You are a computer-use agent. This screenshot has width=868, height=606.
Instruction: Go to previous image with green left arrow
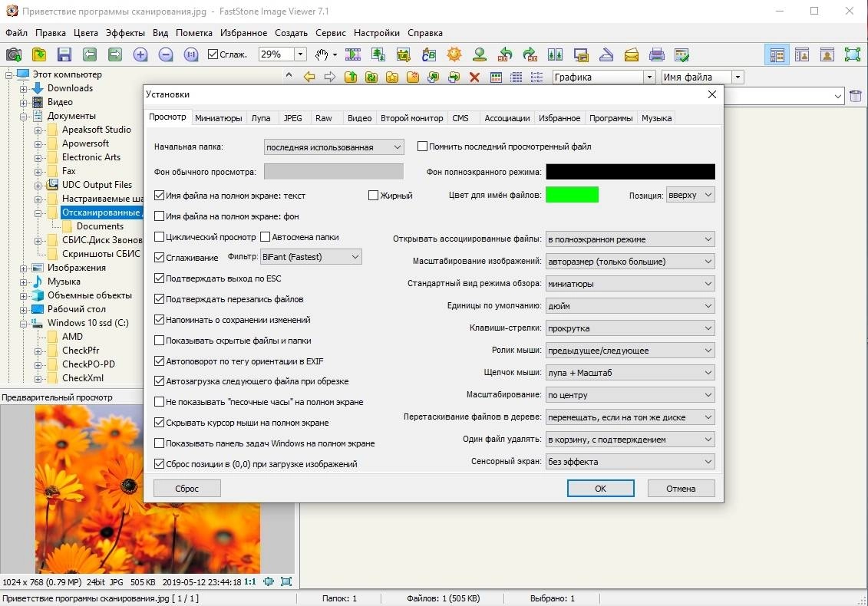coord(90,54)
